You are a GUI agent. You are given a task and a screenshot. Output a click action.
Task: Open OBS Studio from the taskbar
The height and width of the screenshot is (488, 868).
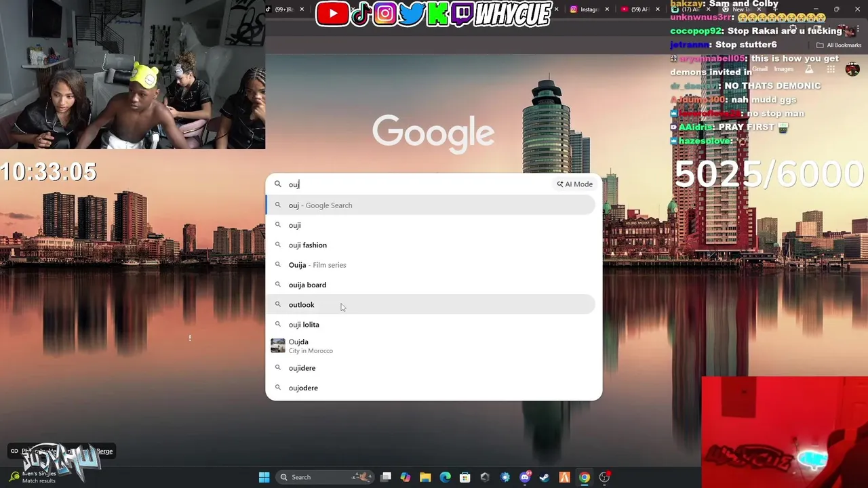pyautogui.click(x=604, y=477)
